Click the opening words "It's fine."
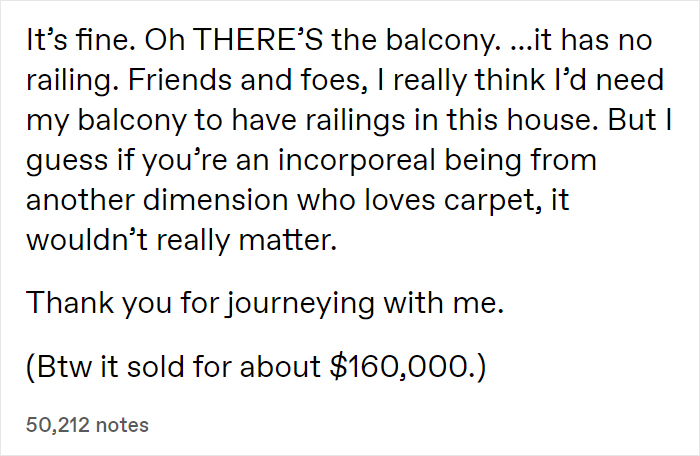The height and width of the screenshot is (456, 700). pos(81,40)
